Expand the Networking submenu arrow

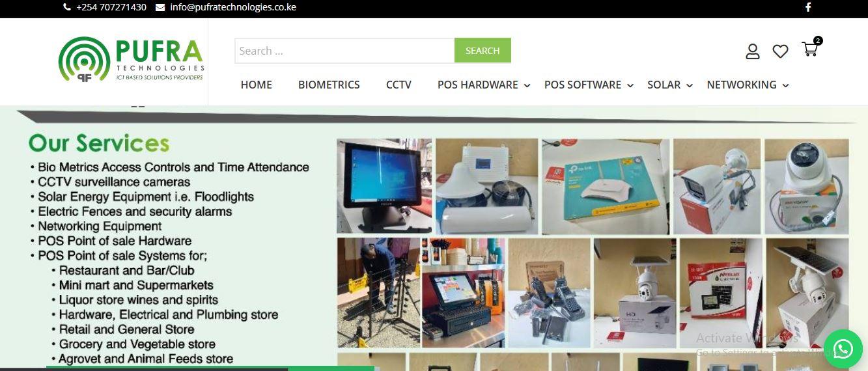pos(786,86)
